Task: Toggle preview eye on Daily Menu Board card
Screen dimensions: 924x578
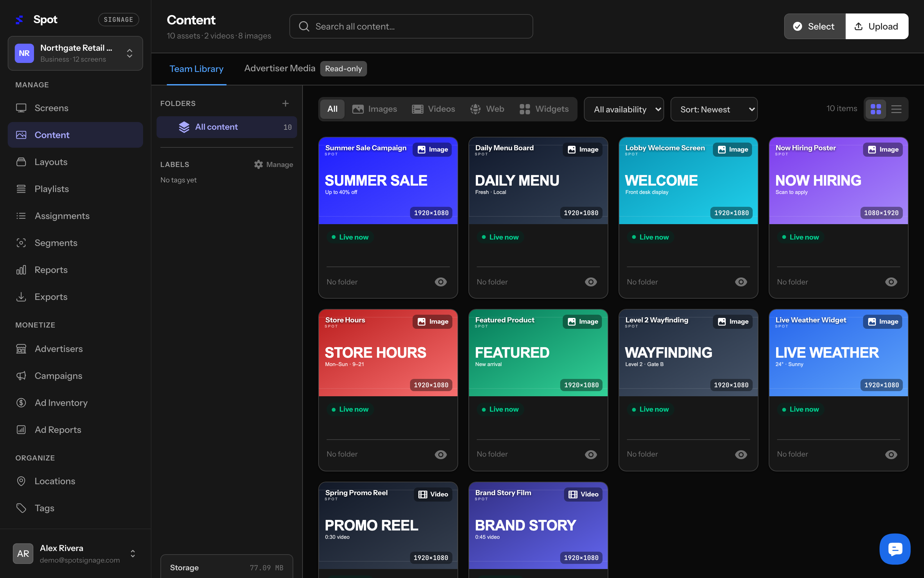Action: [x=591, y=282]
